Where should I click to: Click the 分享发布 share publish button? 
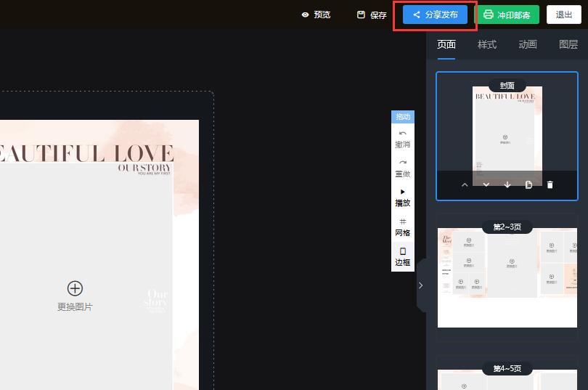point(435,15)
